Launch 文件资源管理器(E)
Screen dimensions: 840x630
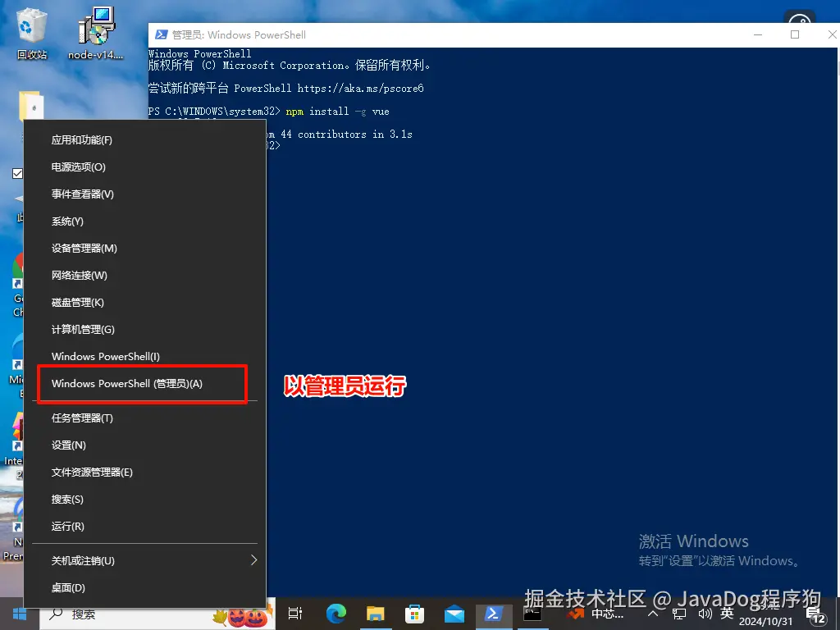click(144, 472)
